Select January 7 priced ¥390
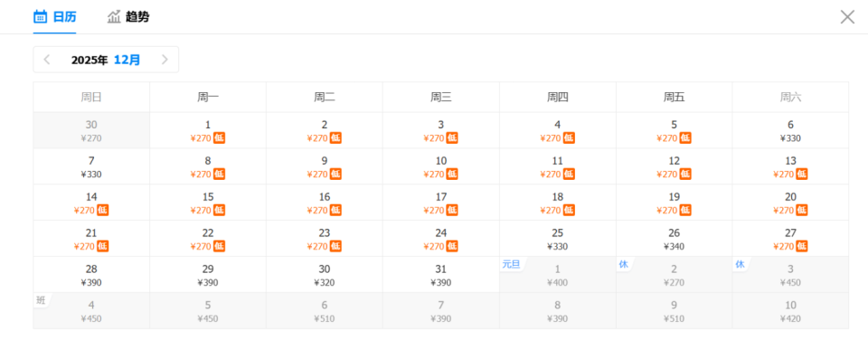Viewport: 868px width, 349px height. point(440,311)
